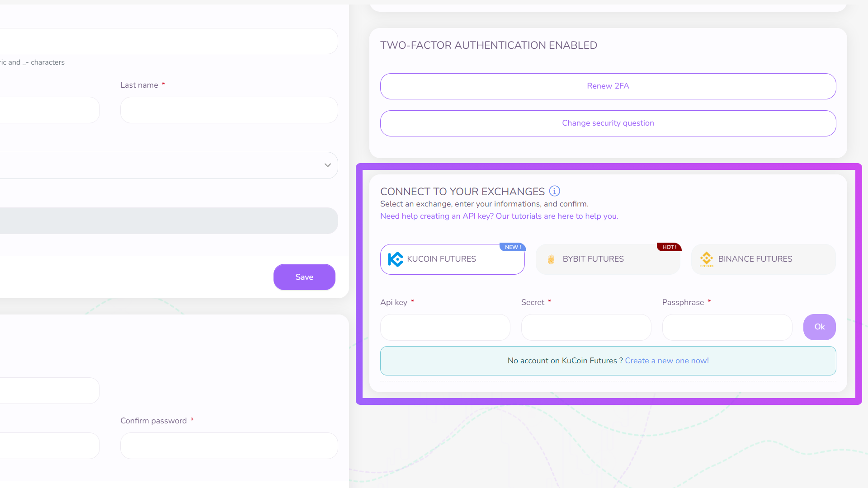The image size is (868, 488).
Task: Save the profile form
Action: coord(304,277)
